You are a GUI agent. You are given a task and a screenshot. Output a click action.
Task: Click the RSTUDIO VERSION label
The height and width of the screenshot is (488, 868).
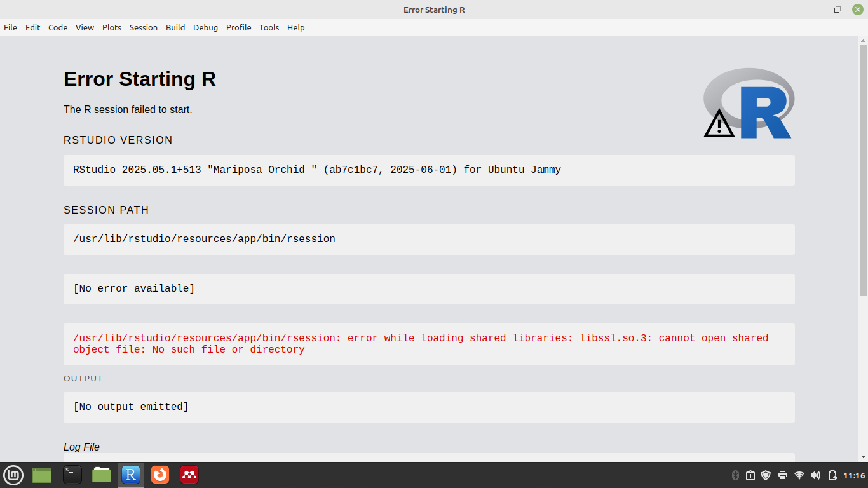point(118,140)
